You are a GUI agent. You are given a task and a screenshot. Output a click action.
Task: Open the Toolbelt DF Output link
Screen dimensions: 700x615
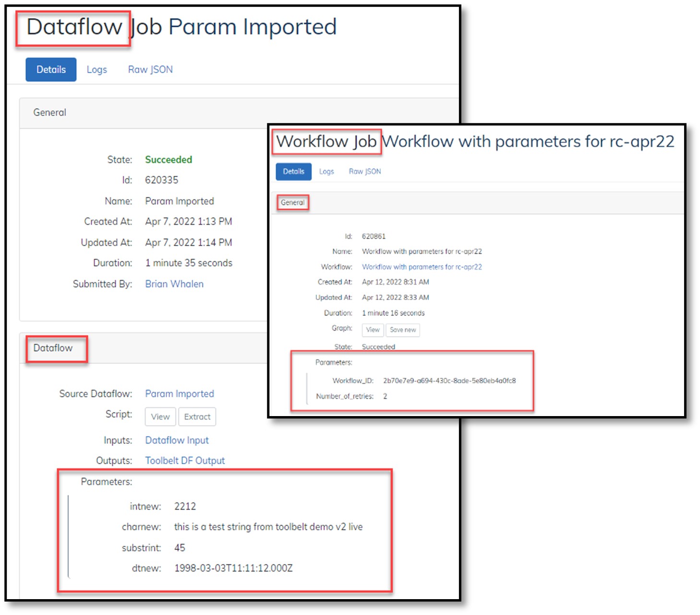(x=184, y=460)
